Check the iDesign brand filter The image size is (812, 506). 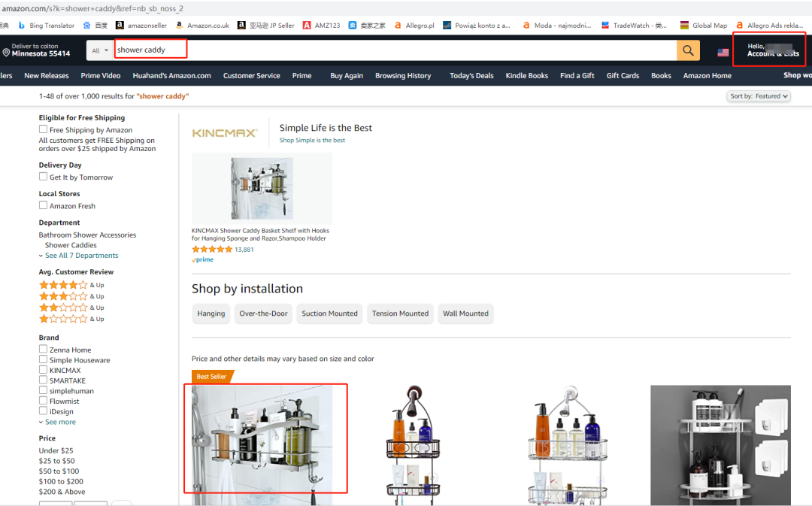click(43, 411)
